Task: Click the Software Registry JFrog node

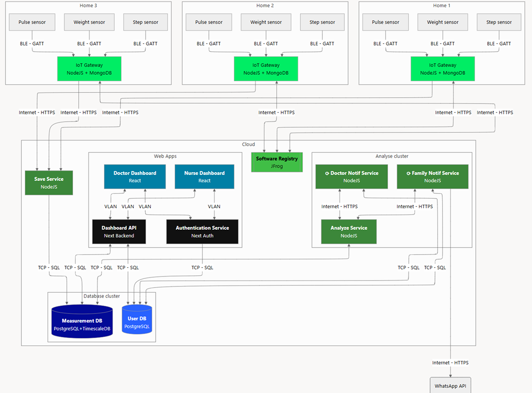Action: tap(277, 162)
